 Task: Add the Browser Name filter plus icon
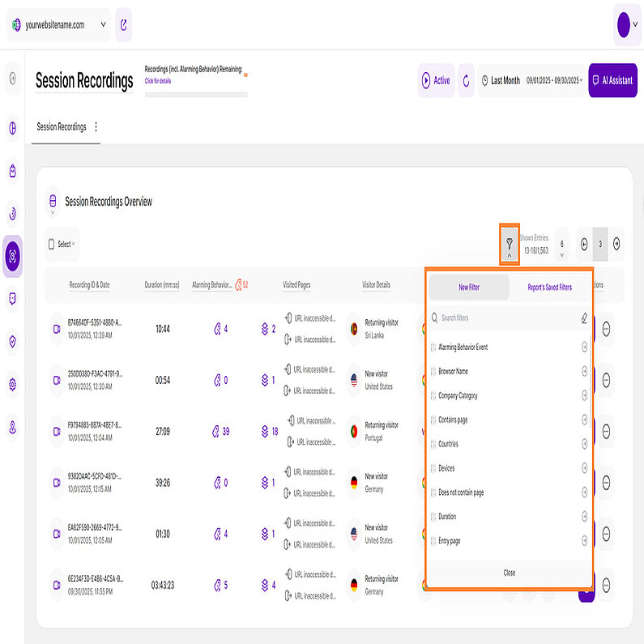(584, 372)
